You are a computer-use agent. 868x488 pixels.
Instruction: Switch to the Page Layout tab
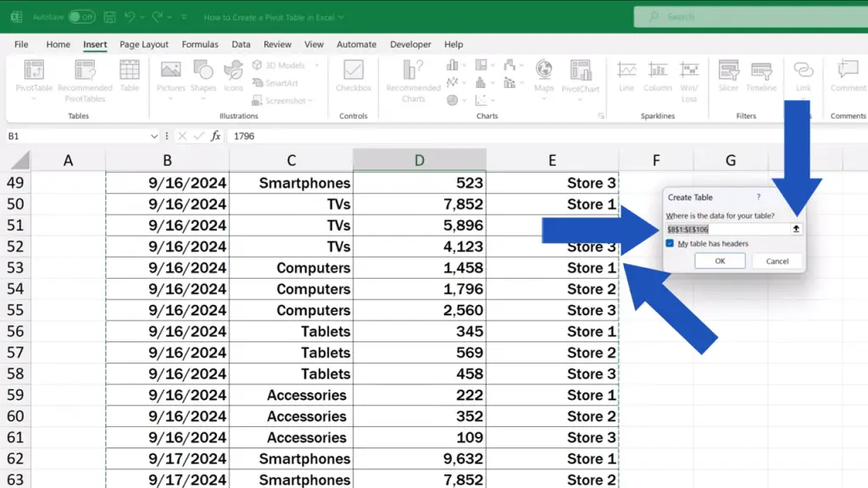(144, 44)
